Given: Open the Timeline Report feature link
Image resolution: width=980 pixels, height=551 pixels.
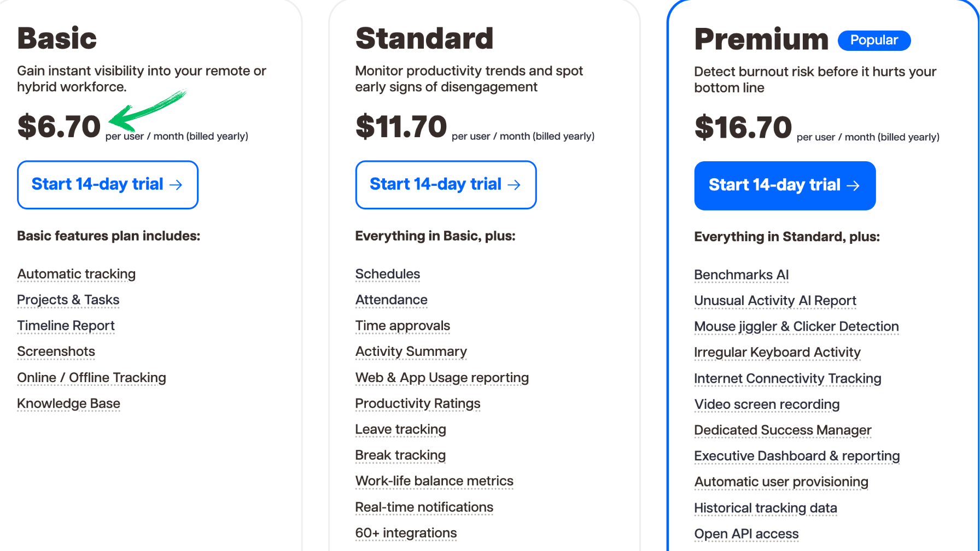Looking at the screenshot, I should [66, 326].
